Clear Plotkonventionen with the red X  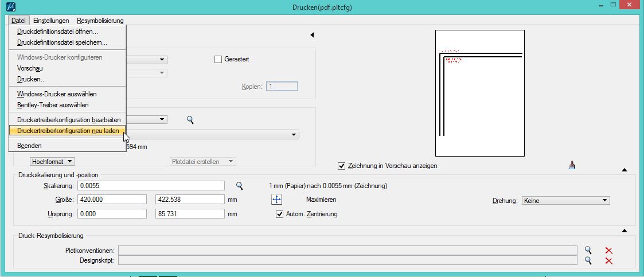(x=608, y=251)
